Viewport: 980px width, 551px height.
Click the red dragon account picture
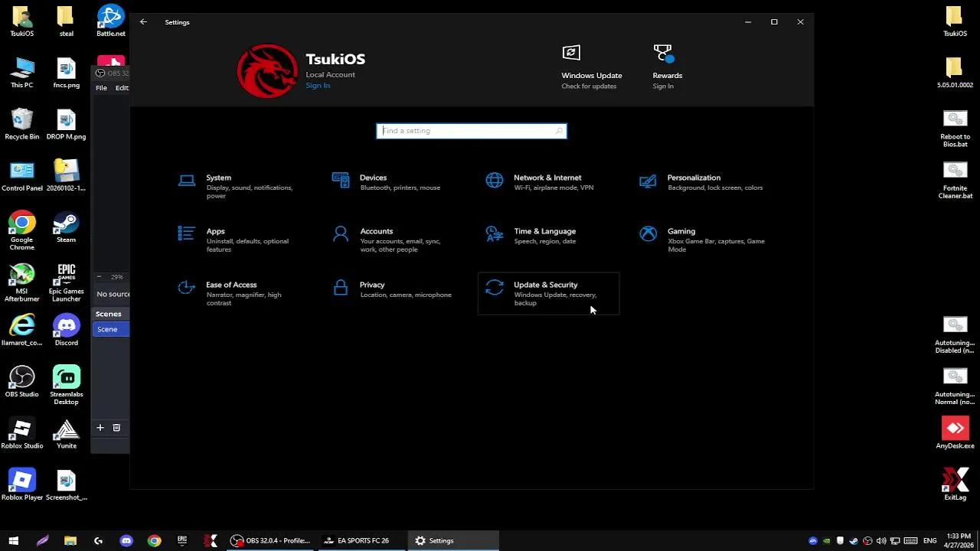pos(267,71)
